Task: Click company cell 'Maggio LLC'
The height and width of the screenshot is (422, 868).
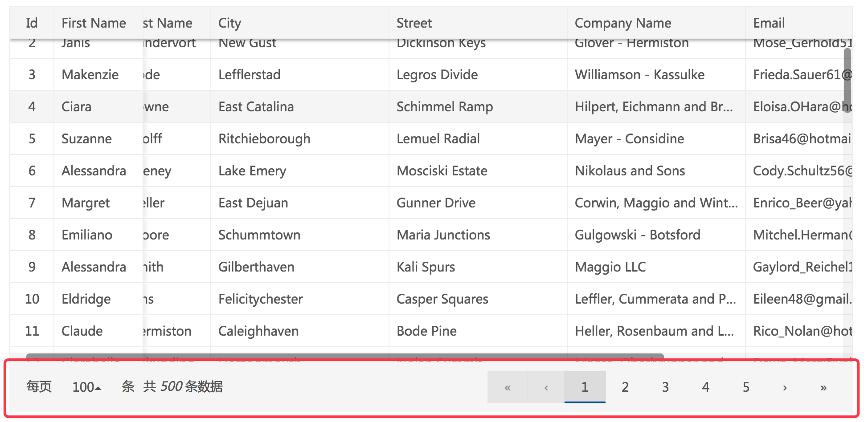Action: click(x=656, y=267)
